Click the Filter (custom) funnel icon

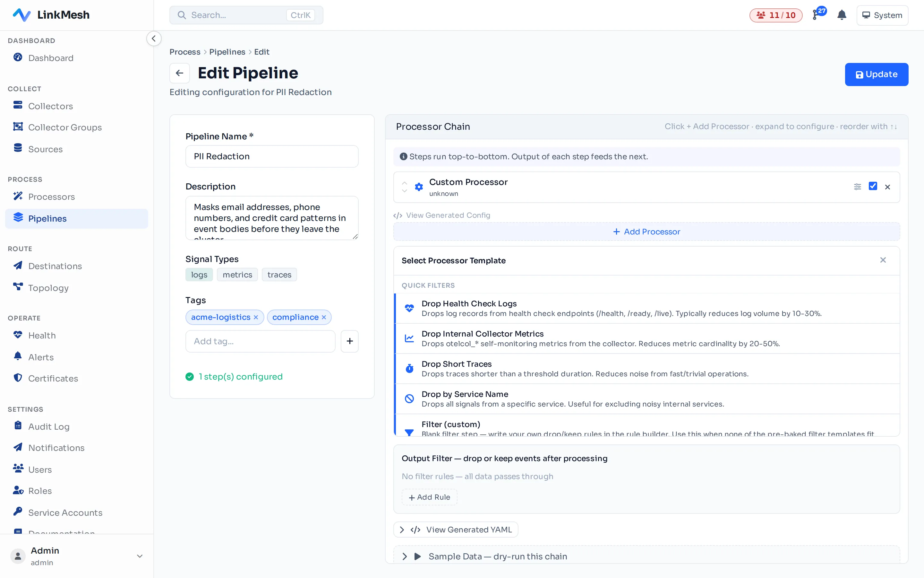pyautogui.click(x=409, y=432)
